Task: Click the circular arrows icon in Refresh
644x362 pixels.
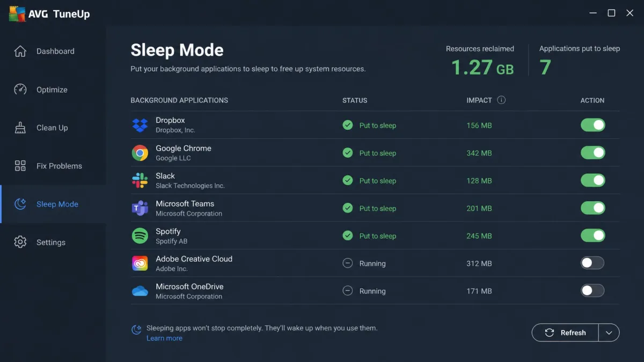Action: (x=550, y=333)
